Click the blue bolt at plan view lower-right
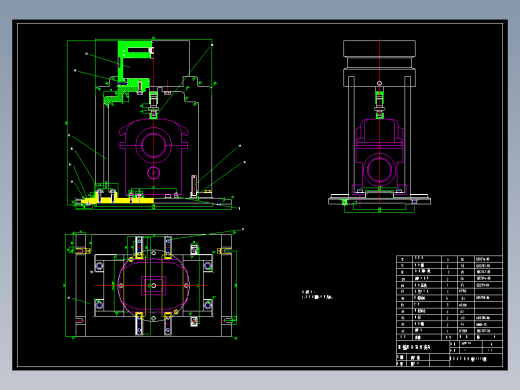This screenshot has height=390, width=520. tap(208, 305)
